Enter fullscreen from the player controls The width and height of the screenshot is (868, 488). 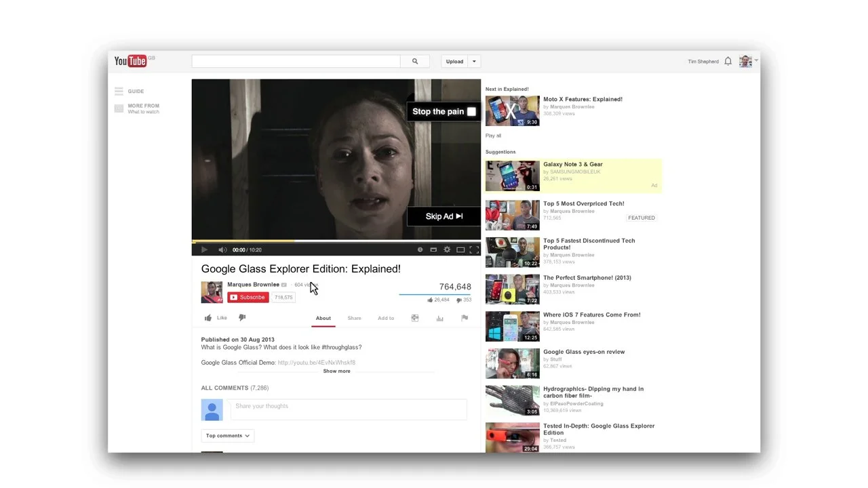pos(474,250)
